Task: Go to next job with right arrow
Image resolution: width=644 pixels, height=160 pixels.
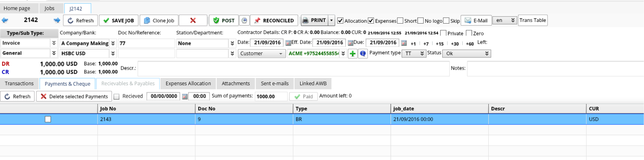Action: tap(57, 20)
